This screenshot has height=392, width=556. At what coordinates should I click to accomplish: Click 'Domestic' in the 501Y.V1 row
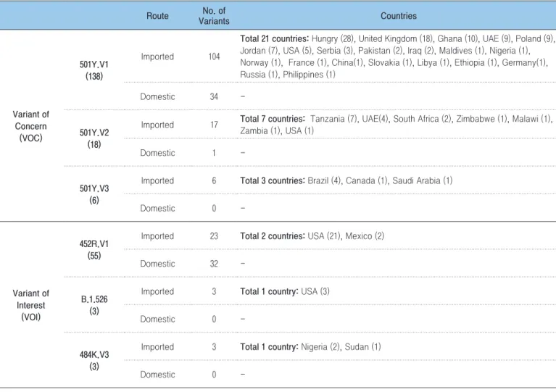[x=157, y=97]
